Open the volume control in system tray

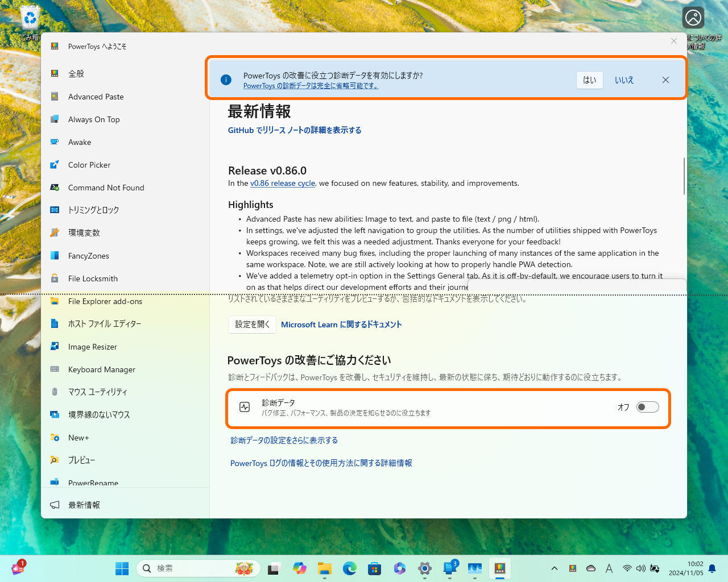click(x=641, y=568)
